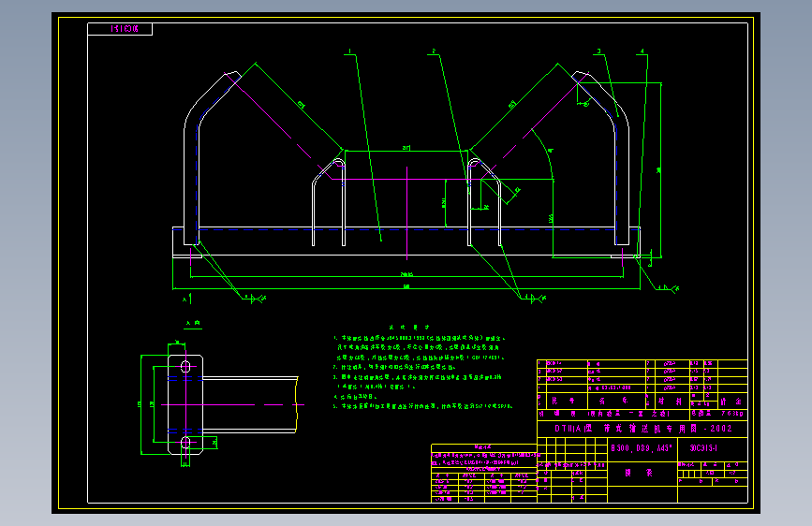Screen dimensions: 812x526
Task: Click the revision table header in magenta
Action: click(x=483, y=447)
